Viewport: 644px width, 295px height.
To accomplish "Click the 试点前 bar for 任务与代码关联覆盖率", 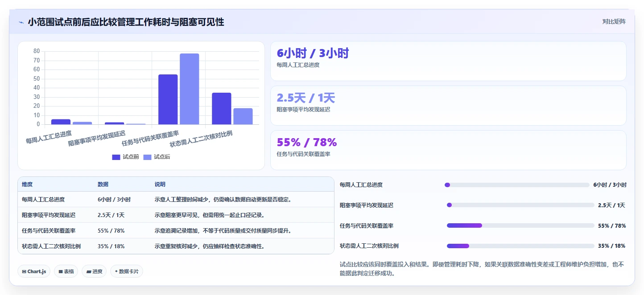I will coord(168,99).
